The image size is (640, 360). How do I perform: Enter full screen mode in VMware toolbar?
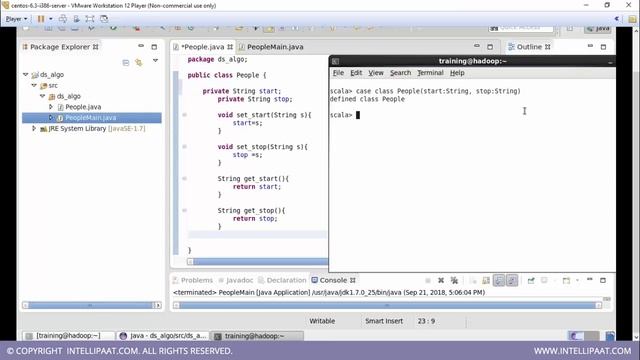90,19
